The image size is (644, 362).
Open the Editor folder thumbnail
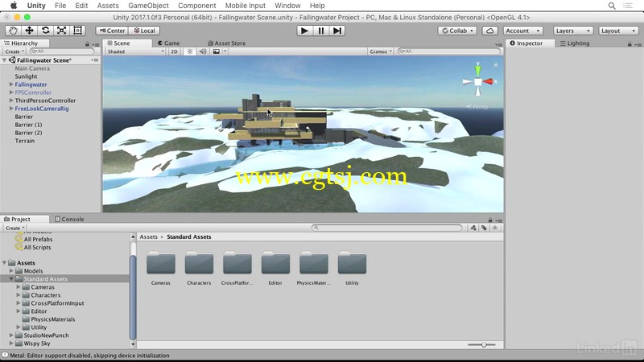tap(275, 263)
